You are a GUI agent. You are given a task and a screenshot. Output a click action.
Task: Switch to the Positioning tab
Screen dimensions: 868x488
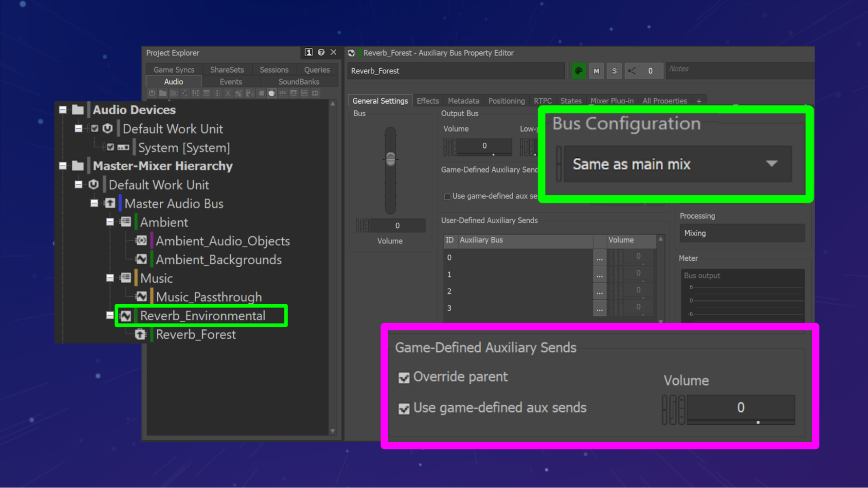pos(506,100)
